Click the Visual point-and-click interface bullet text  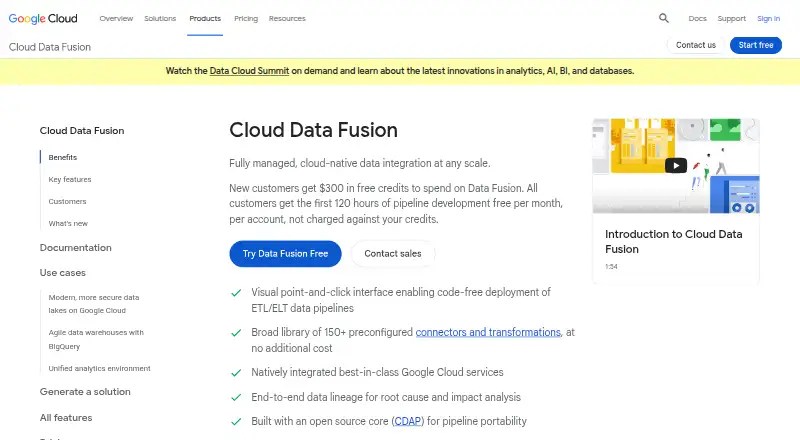(x=401, y=300)
